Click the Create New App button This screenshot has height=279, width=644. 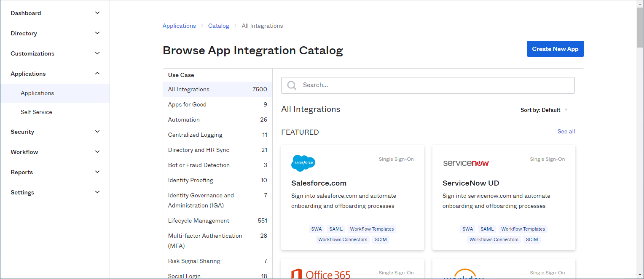555,49
